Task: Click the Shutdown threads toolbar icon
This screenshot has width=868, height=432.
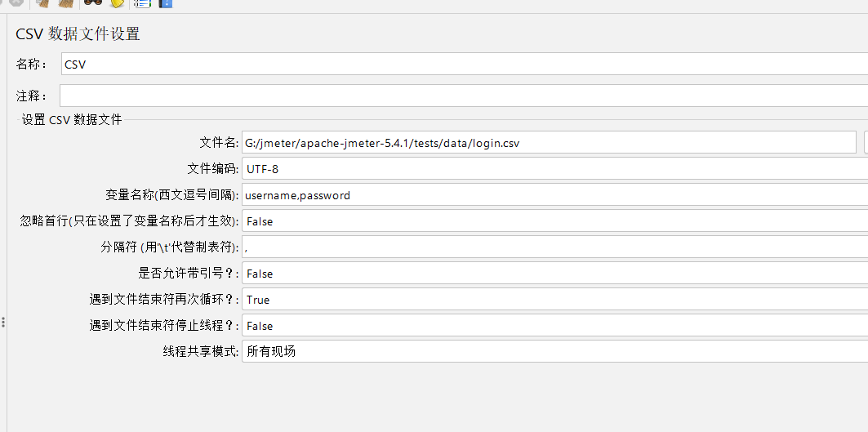Action: [16, 2]
